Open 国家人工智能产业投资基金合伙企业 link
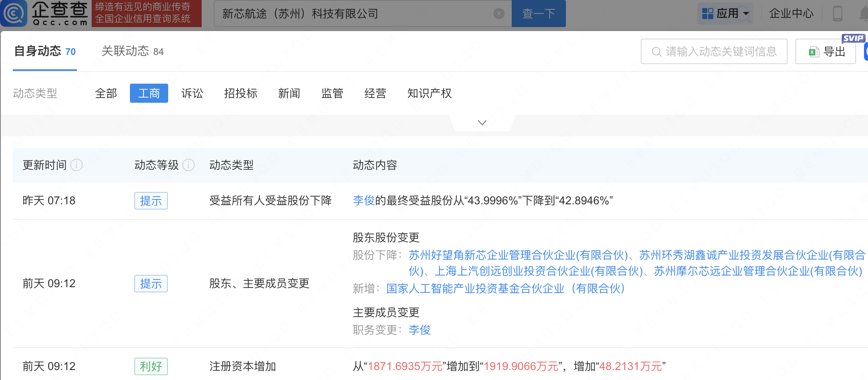This screenshot has width=868, height=380. click(x=505, y=289)
